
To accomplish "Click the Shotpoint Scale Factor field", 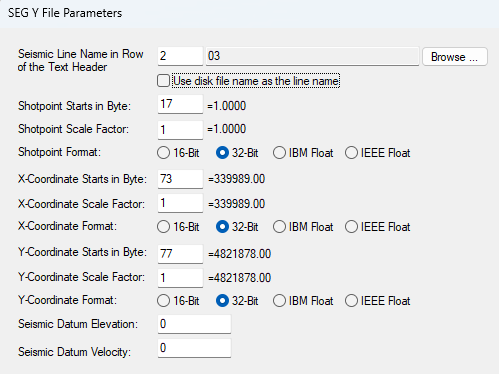I will click(x=180, y=130).
